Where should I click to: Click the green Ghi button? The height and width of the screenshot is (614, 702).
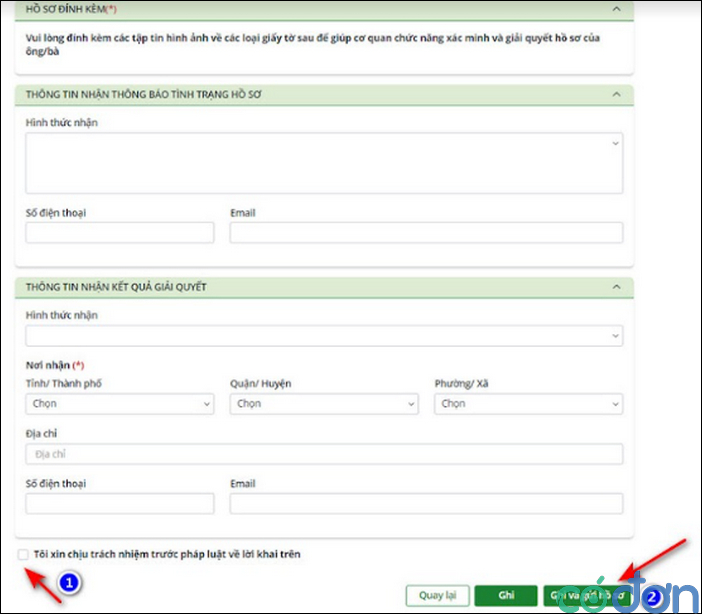[x=506, y=596]
